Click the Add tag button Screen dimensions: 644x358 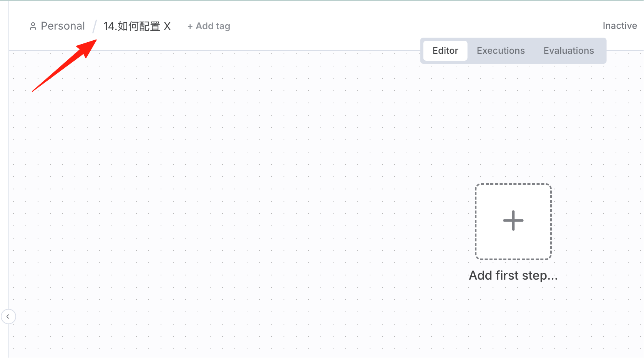click(209, 26)
